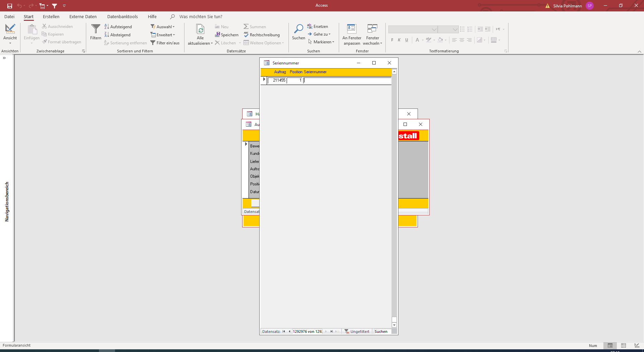The image size is (644, 352).
Task: Open the Datei menu
Action: tap(9, 16)
